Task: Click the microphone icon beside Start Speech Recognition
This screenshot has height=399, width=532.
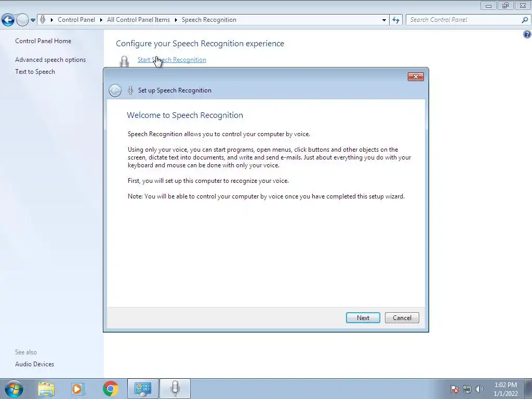Action: [x=125, y=61]
